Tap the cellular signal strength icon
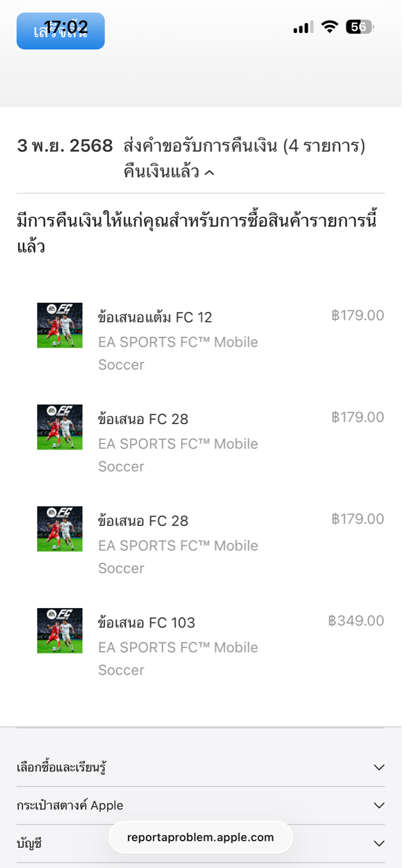This screenshot has height=868, width=402. coord(303,27)
